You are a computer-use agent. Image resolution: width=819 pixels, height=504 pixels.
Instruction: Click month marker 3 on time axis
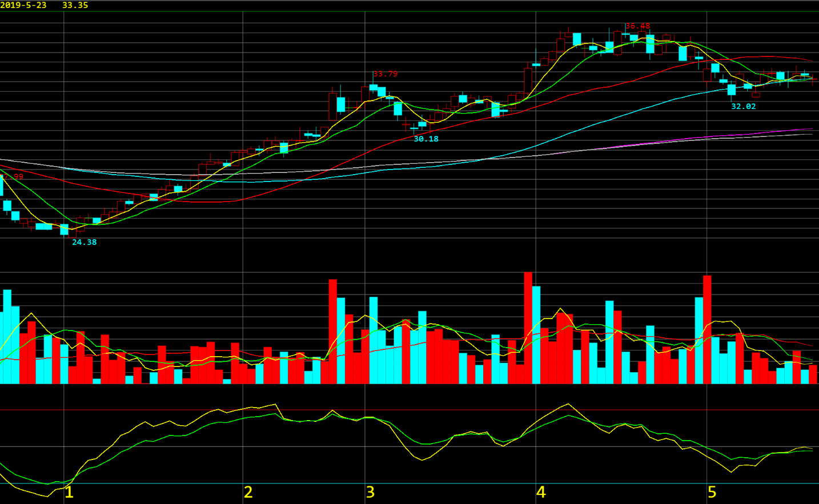(x=370, y=492)
